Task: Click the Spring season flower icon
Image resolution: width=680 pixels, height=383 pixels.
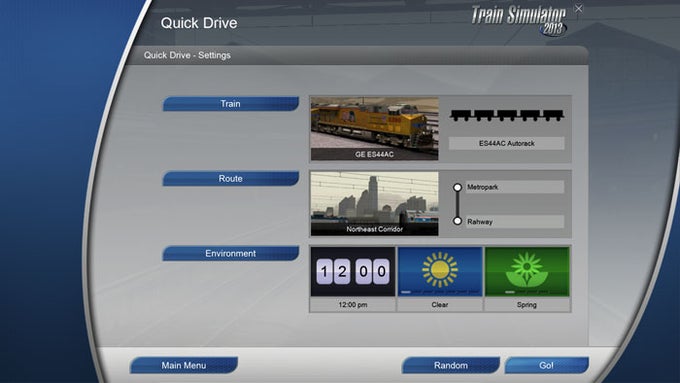Action: [x=526, y=269]
